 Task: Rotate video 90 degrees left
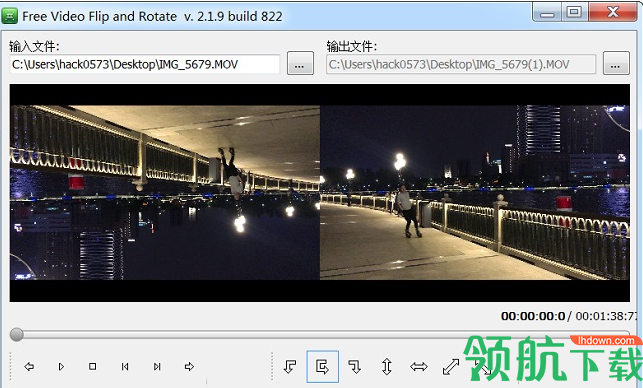[290, 366]
